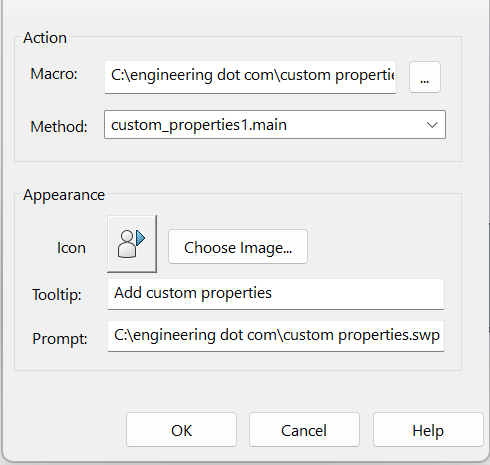Click the "Macro:" label

(x=54, y=74)
